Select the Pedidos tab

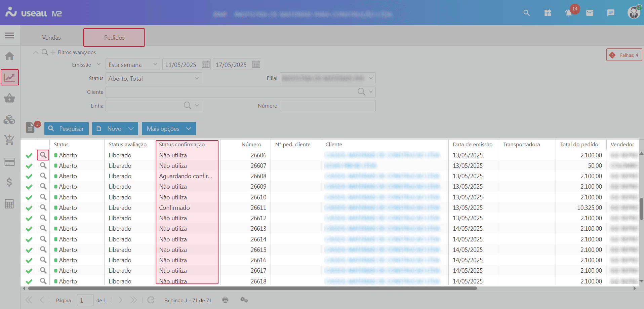[x=114, y=38]
